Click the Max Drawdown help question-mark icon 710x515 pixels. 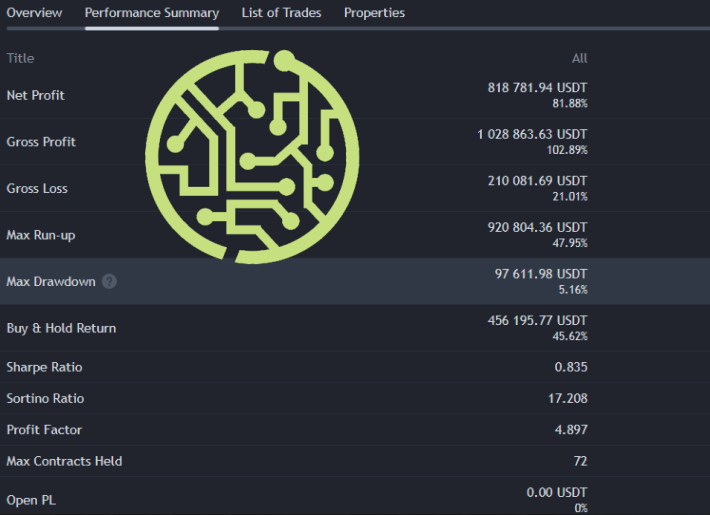[x=109, y=281]
